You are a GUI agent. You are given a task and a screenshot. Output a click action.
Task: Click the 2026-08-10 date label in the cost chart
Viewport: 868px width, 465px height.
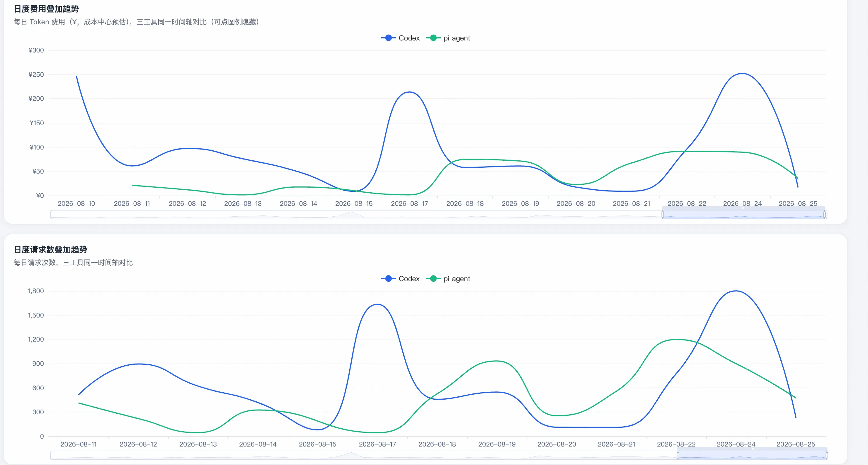pos(76,204)
